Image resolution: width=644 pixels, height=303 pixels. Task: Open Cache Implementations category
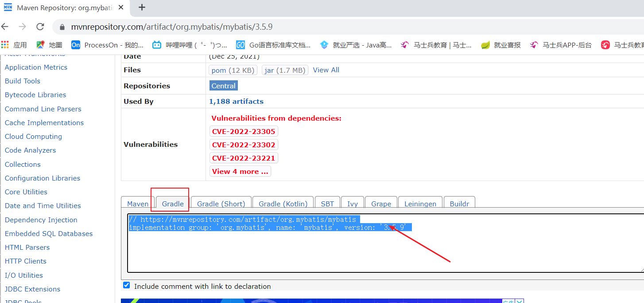pos(44,123)
